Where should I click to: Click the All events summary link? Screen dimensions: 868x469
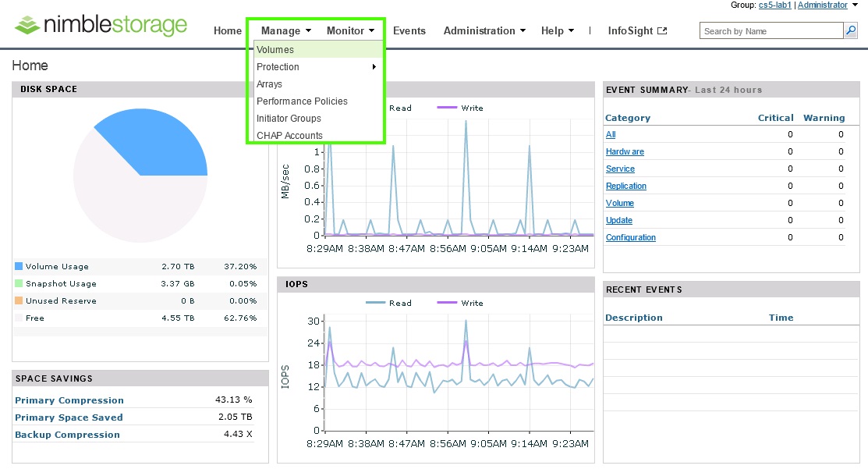(x=611, y=134)
